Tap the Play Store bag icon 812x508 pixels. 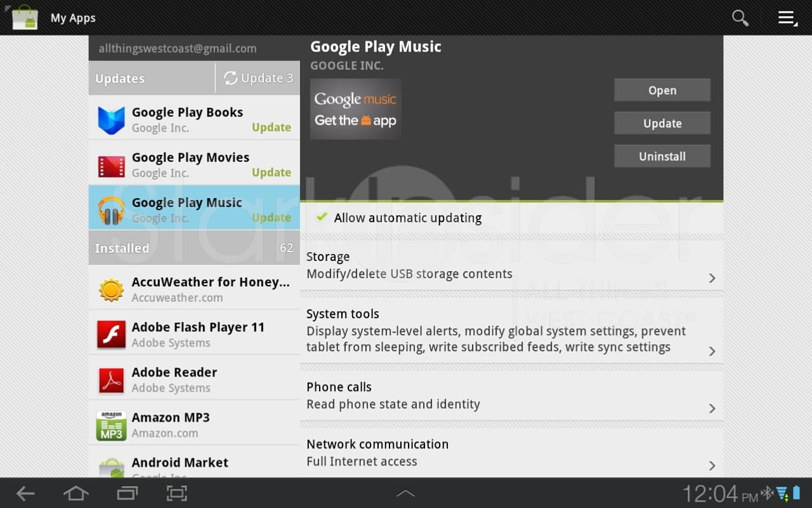pyautogui.click(x=25, y=18)
